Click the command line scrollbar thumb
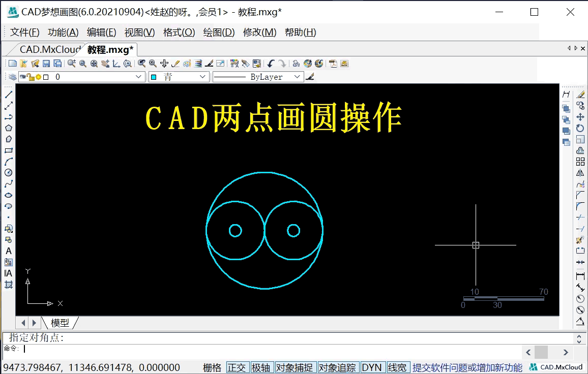The image size is (588, 374). tap(541, 352)
